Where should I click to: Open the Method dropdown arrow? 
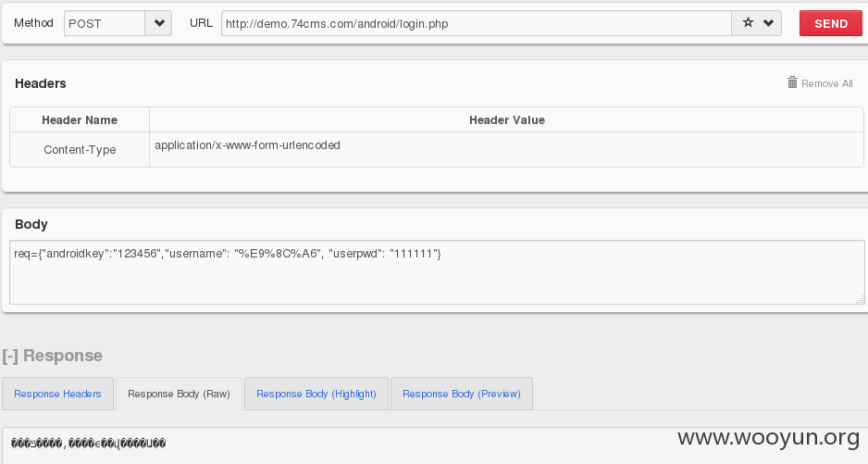(x=159, y=23)
